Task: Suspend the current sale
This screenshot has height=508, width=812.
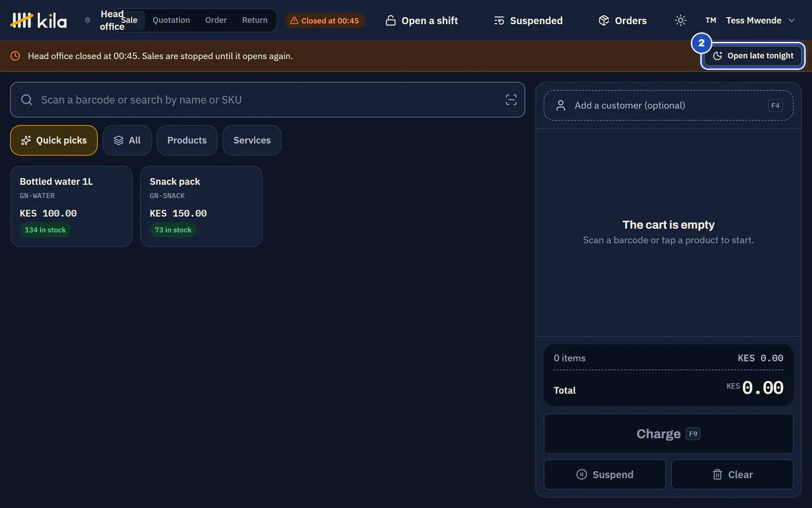Action: coord(605,474)
